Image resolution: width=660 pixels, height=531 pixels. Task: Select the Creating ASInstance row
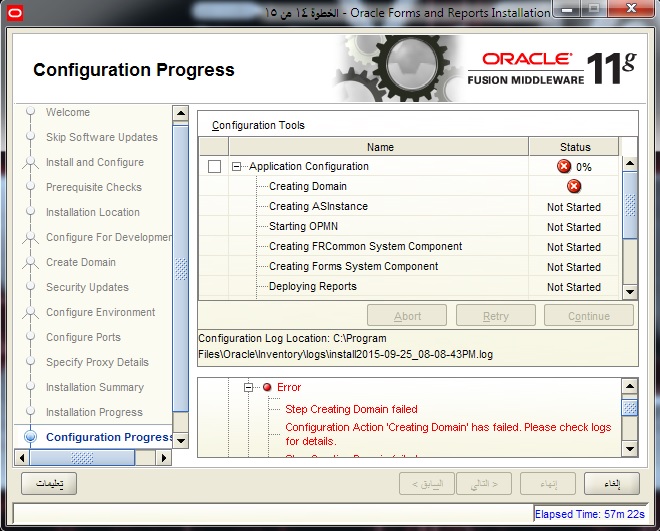(318, 207)
